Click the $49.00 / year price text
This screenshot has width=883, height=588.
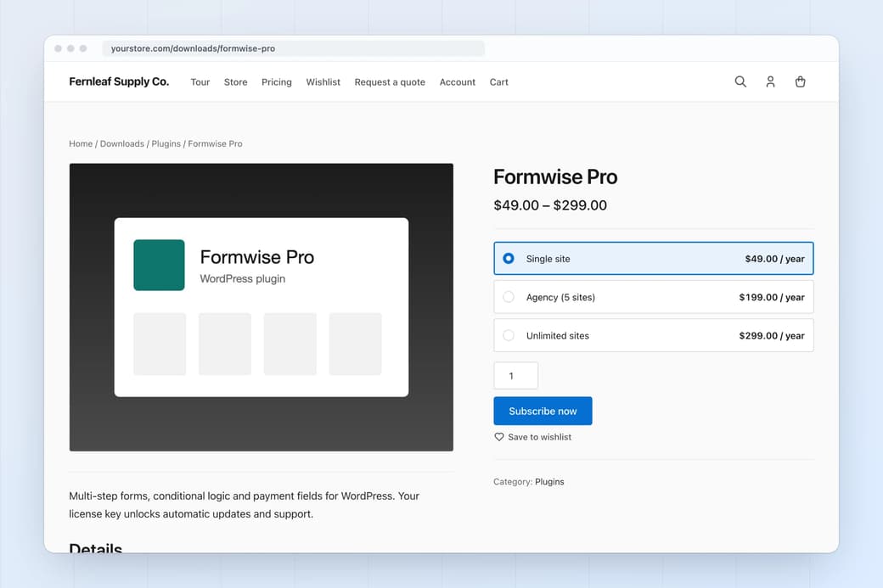775,259
